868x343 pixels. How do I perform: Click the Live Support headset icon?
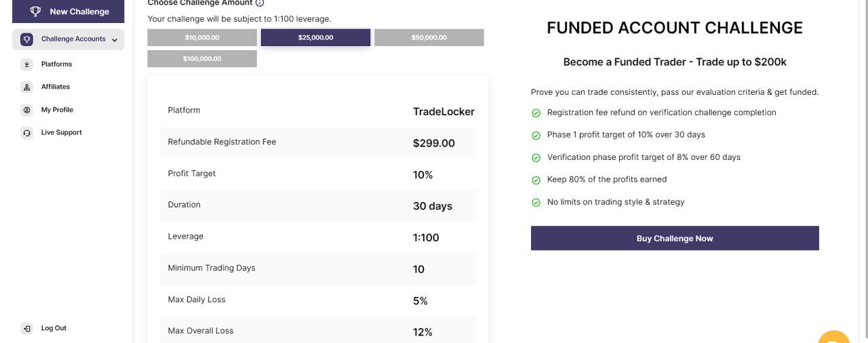pos(26,133)
